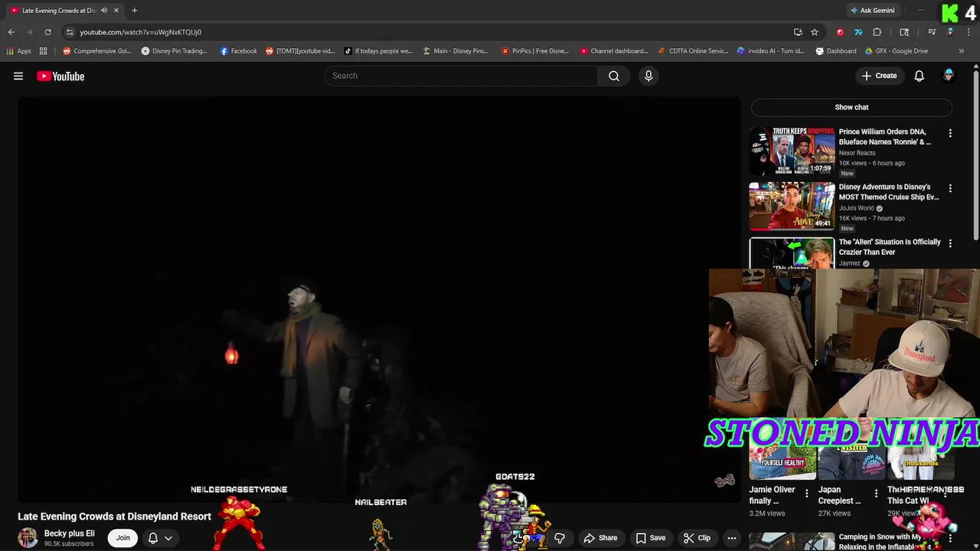The image size is (980, 551).
Task: Open PinPics Free Disney bookmark
Action: pos(535,51)
